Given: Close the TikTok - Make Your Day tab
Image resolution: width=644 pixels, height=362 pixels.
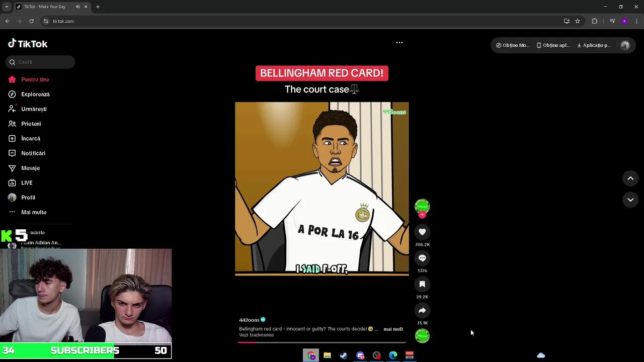Looking at the screenshot, I should pos(86,7).
